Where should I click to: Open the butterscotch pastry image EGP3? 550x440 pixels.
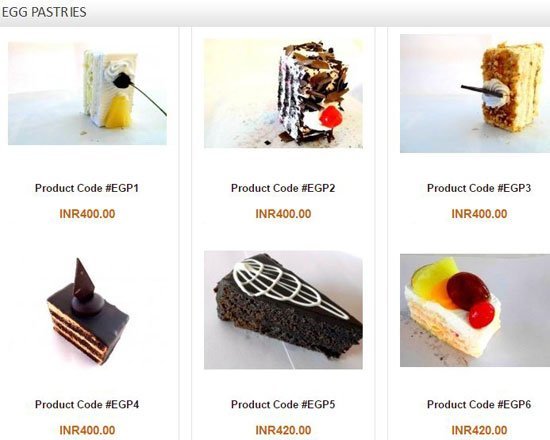pos(475,93)
